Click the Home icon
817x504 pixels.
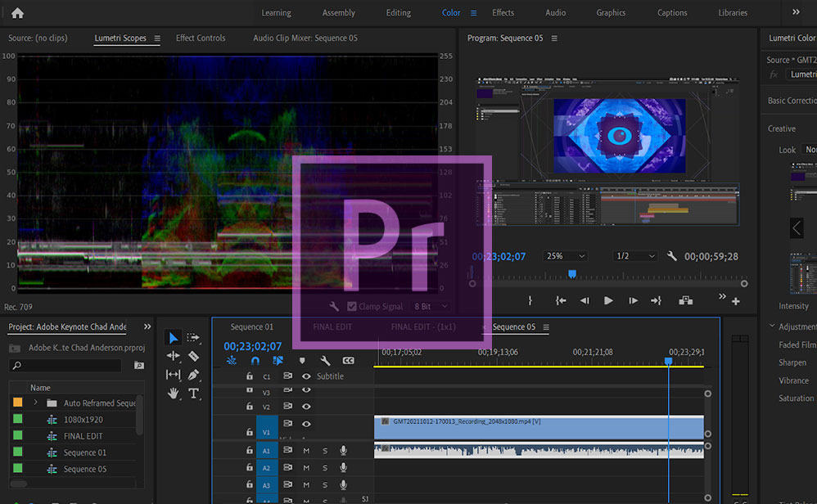click(x=17, y=12)
